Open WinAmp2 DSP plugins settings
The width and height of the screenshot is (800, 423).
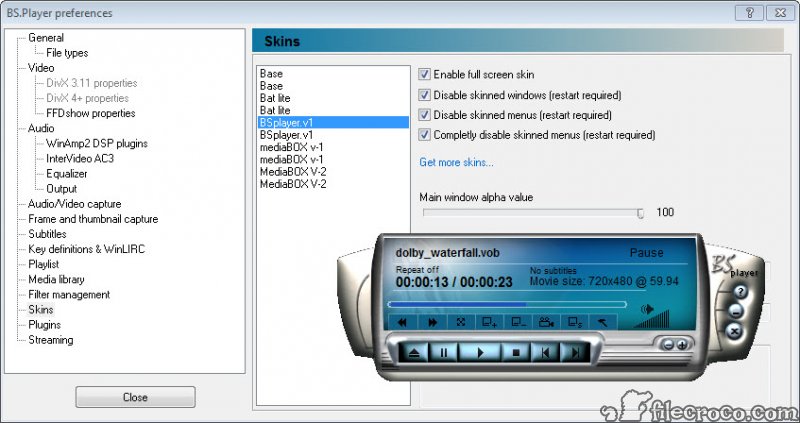(97, 143)
